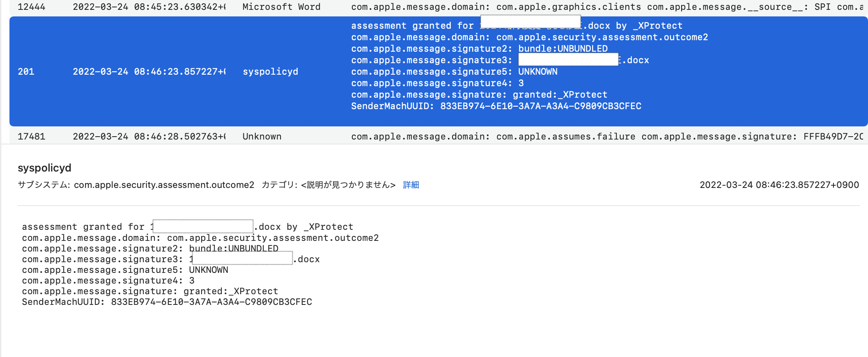Image resolution: width=868 pixels, height=357 pixels.
Task: Click the syspolicyd process name in the highlighted row
Action: pyautogui.click(x=270, y=72)
